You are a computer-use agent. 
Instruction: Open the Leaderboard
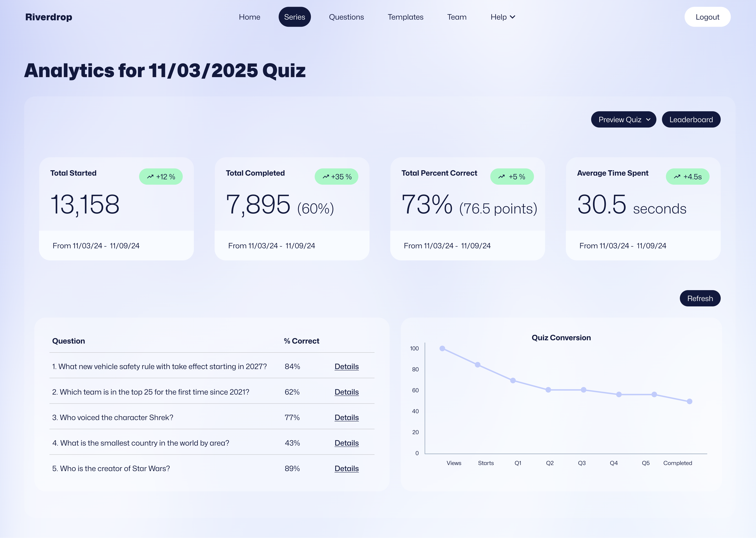click(691, 120)
